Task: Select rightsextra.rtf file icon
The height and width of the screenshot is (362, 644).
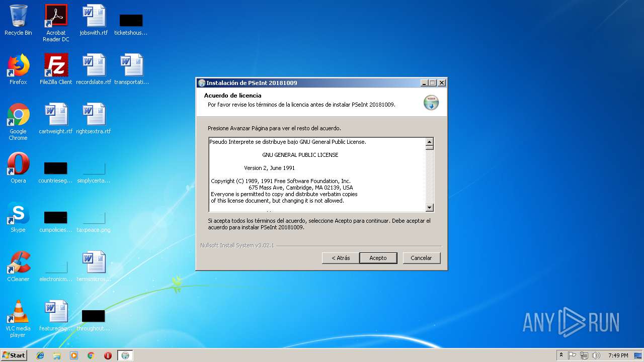Action: (x=94, y=119)
